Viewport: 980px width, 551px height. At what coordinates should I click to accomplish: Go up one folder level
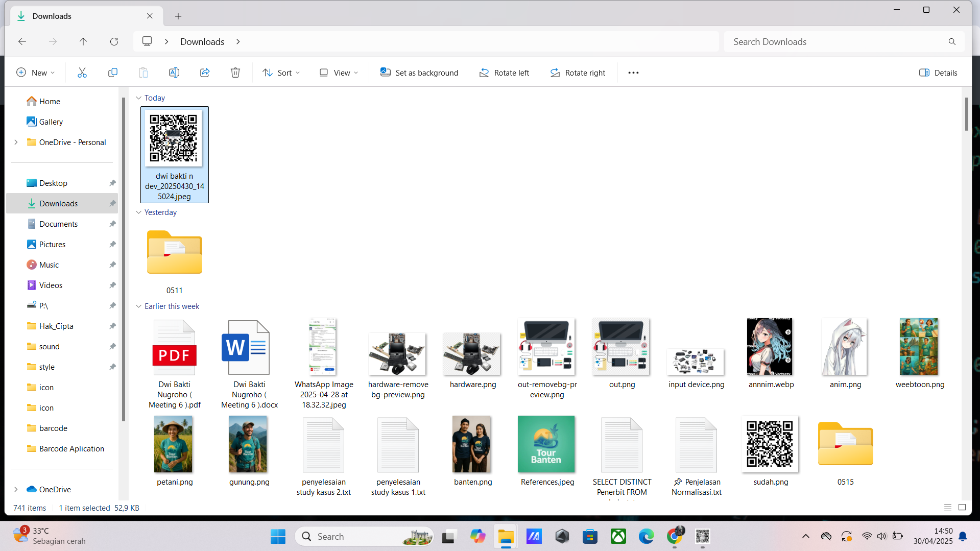point(83,41)
